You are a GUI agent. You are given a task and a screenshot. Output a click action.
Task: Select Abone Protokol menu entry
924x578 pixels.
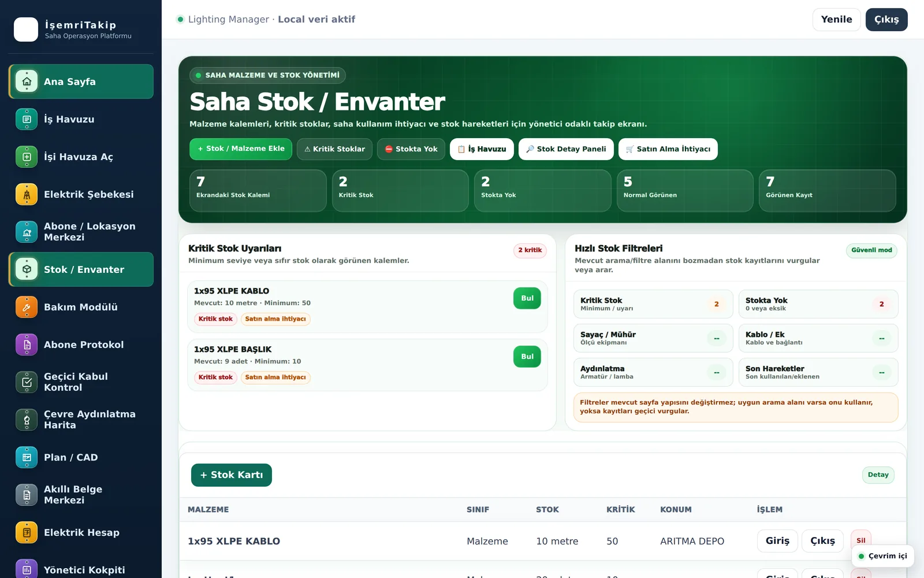[81, 344]
